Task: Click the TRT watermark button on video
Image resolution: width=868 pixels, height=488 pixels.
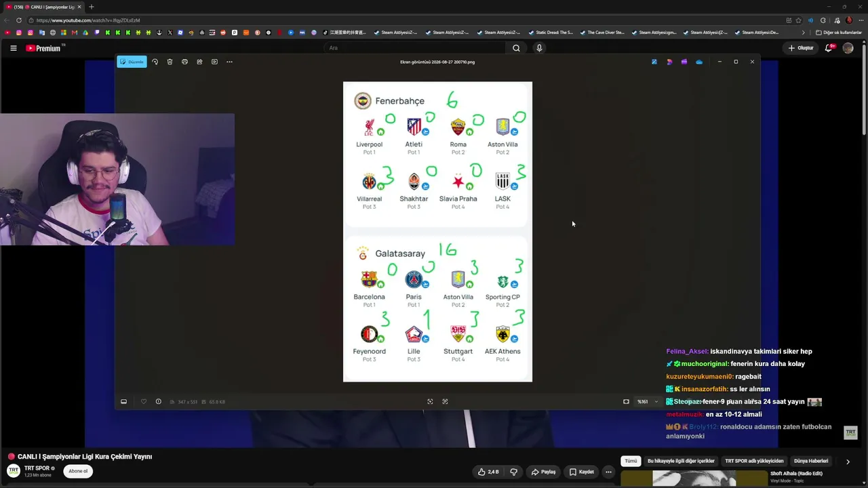Action: (x=850, y=432)
